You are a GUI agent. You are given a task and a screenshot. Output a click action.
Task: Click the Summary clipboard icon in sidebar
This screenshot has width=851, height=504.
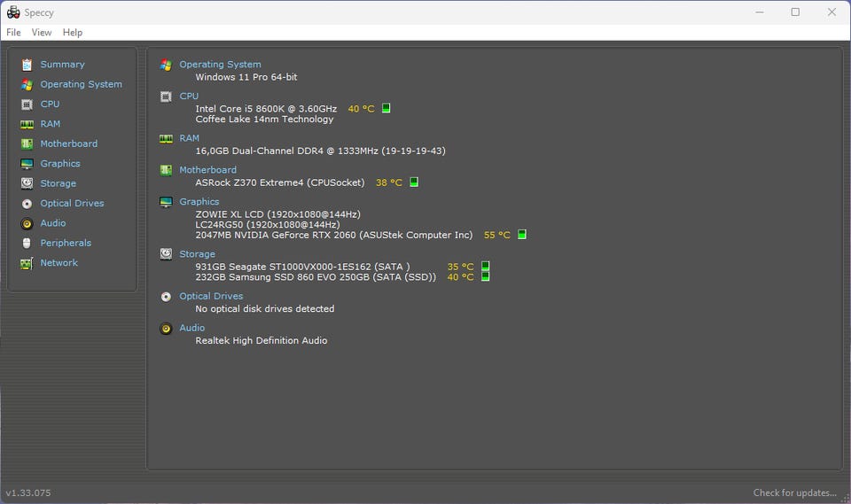(27, 65)
